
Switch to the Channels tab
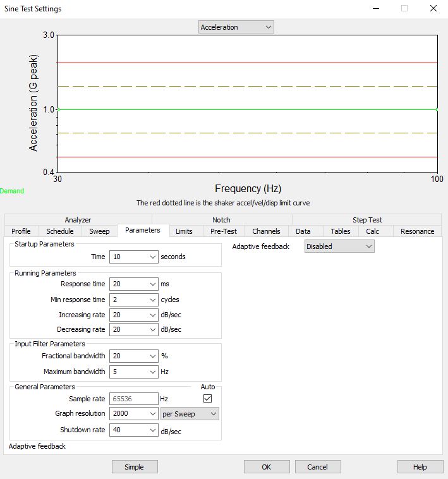266,231
